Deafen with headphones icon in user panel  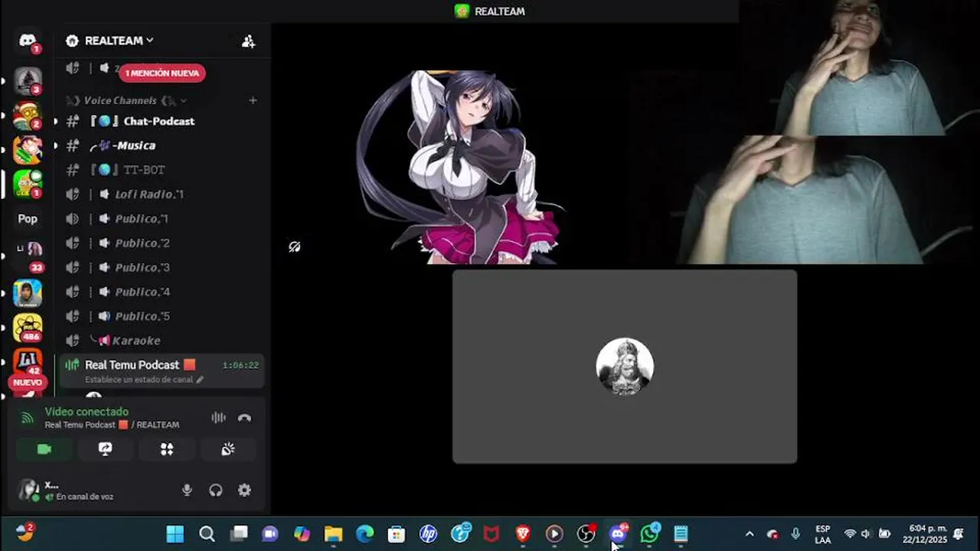[216, 491]
